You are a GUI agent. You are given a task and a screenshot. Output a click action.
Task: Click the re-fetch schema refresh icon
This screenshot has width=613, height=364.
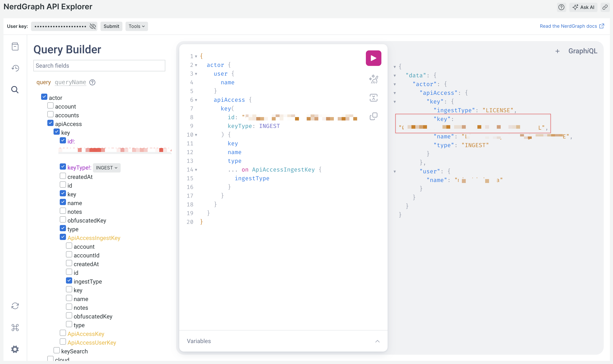click(x=15, y=306)
